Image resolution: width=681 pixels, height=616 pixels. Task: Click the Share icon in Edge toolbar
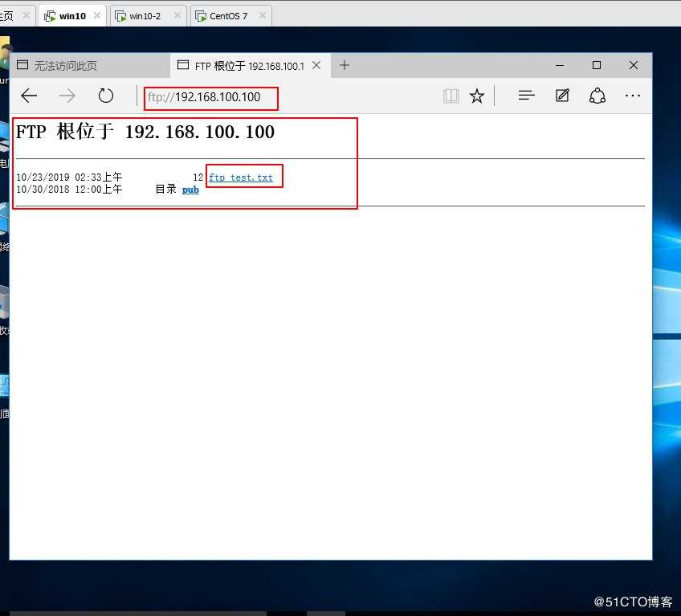(597, 96)
